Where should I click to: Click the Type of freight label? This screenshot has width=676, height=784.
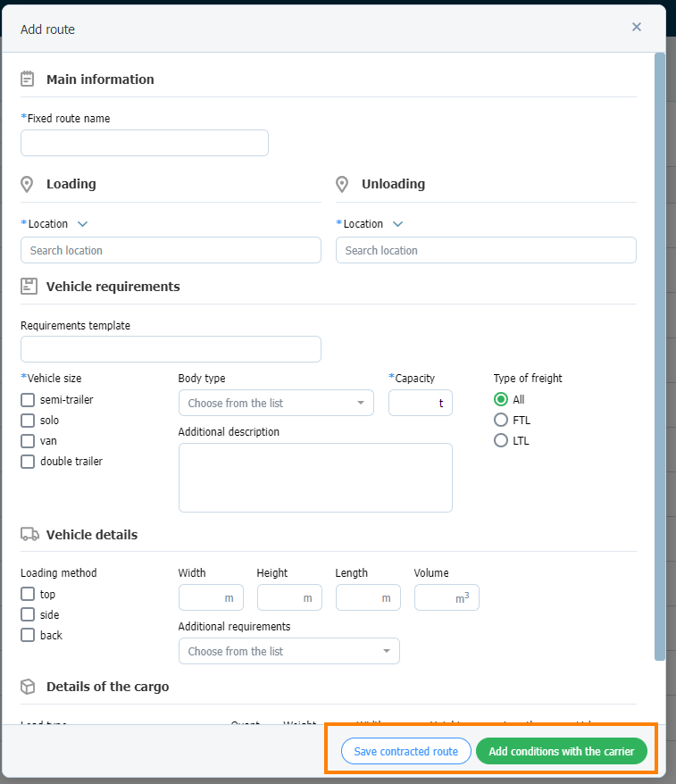(528, 378)
